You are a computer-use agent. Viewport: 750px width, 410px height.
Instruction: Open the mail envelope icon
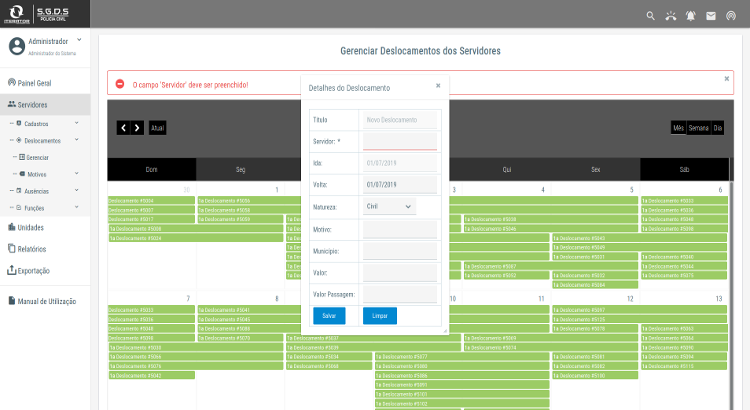coord(711,16)
